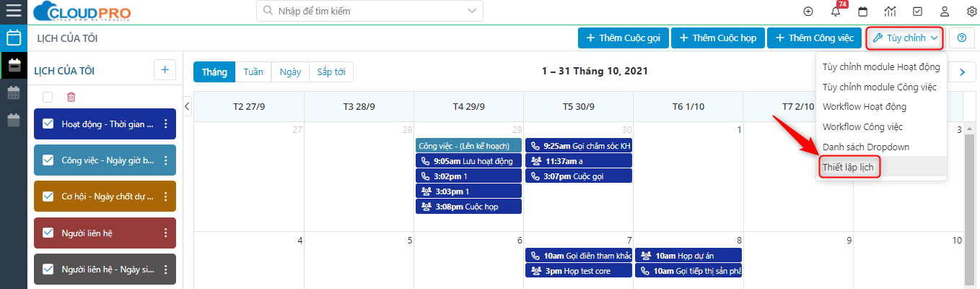Click the help question mark icon

click(961, 38)
